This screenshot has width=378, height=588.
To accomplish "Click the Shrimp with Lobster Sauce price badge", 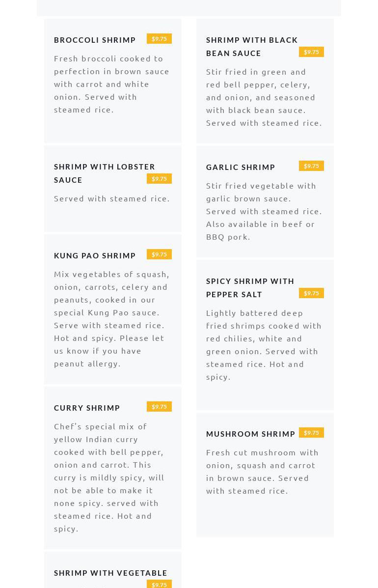I will click(159, 179).
